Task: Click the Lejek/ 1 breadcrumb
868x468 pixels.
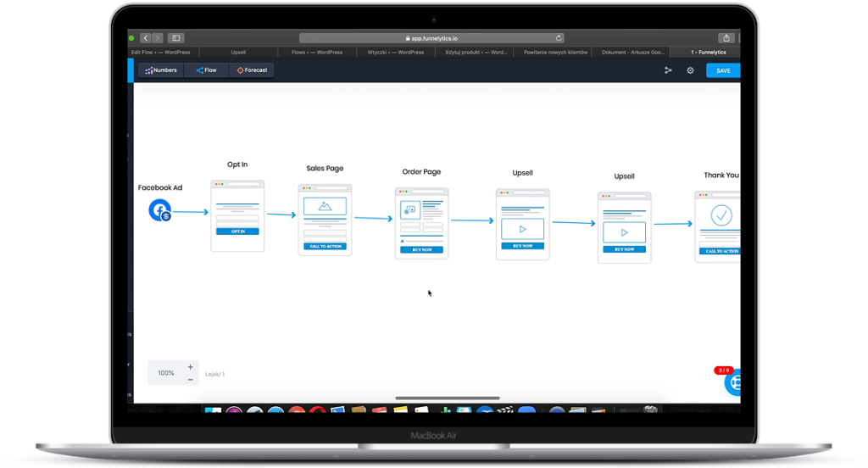Action: (214, 375)
